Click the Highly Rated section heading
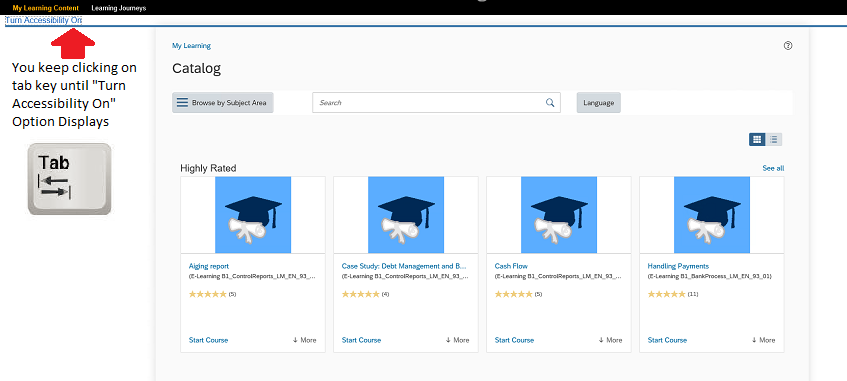This screenshot has height=381, width=847. pyautogui.click(x=208, y=169)
